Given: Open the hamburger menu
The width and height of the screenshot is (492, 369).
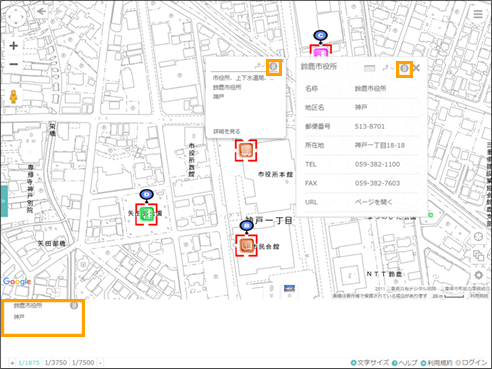Looking at the screenshot, I should (x=478, y=14).
